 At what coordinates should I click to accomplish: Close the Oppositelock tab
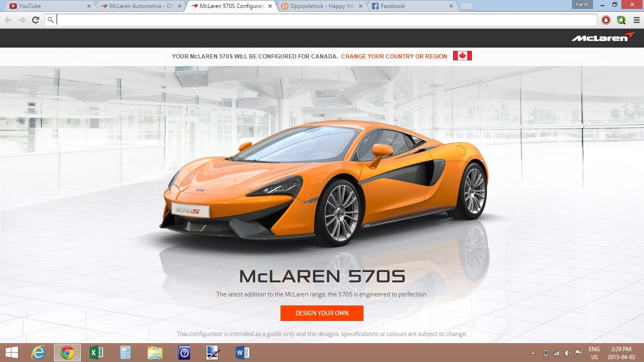[x=361, y=6]
